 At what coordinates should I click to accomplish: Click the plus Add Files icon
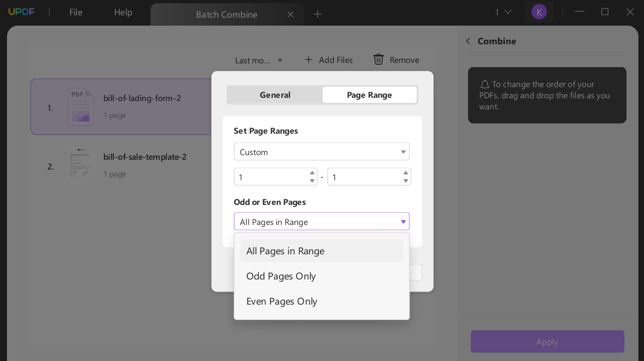pos(308,60)
